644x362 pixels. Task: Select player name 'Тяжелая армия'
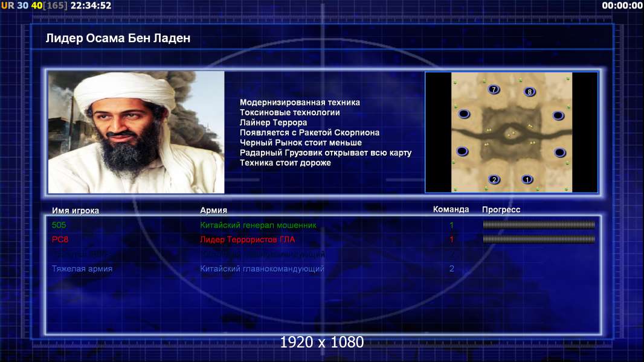tap(82, 269)
